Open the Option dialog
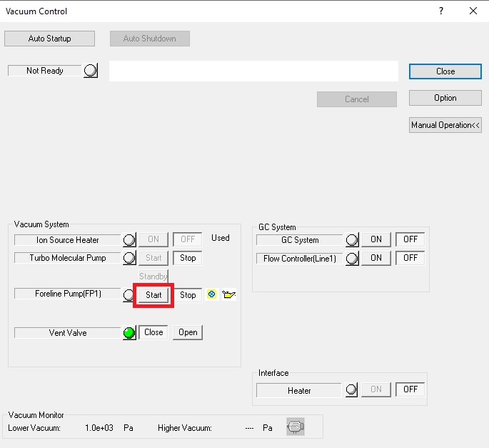The width and height of the screenshot is (489, 448). point(445,98)
